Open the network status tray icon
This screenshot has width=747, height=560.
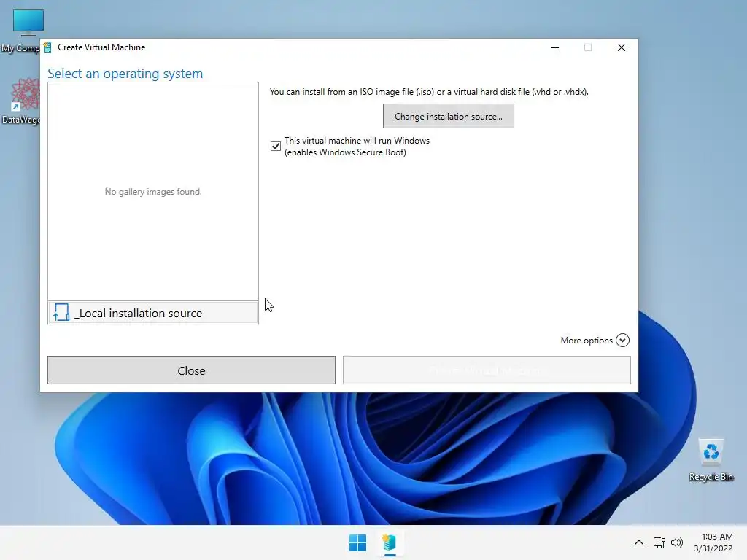pyautogui.click(x=659, y=542)
